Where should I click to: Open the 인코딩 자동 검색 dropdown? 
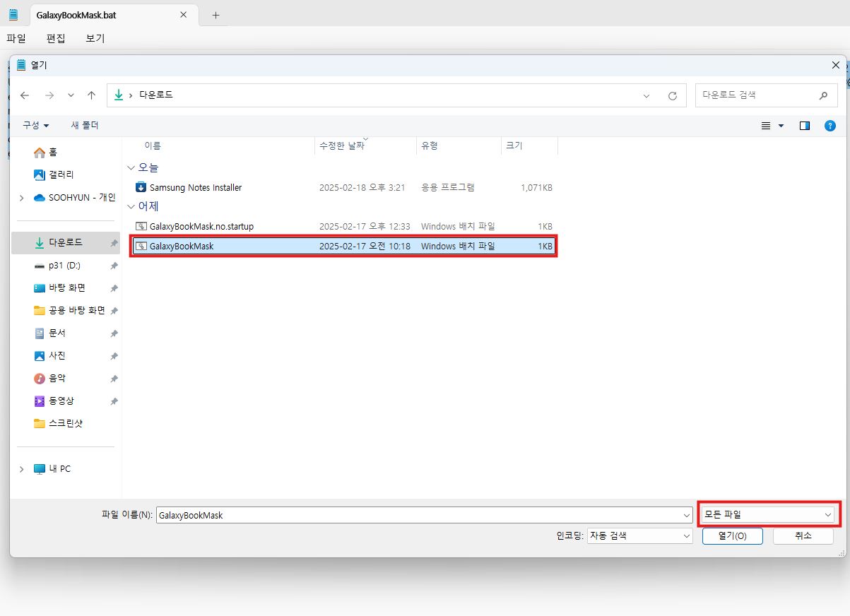click(639, 535)
